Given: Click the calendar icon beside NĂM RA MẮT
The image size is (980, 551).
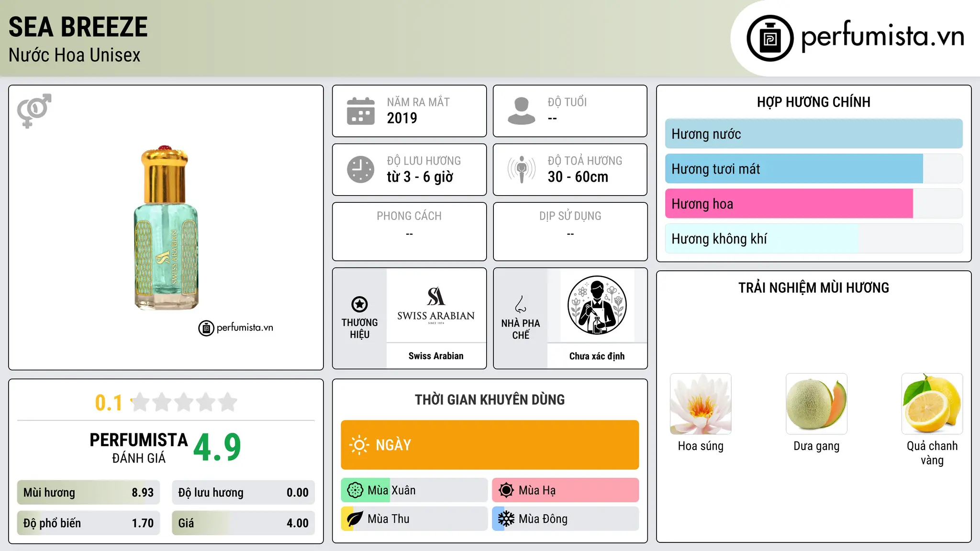Looking at the screenshot, I should tap(361, 111).
